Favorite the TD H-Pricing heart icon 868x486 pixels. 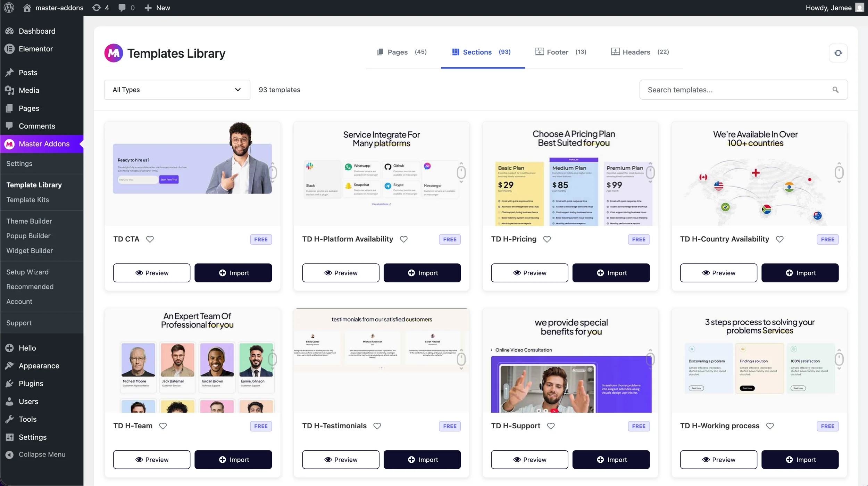coord(547,239)
